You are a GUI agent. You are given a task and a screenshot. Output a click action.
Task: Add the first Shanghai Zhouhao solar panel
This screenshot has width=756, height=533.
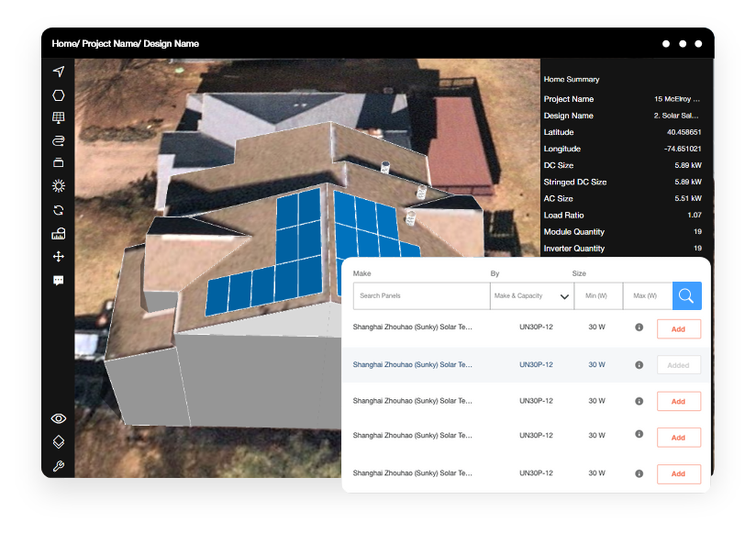(678, 328)
